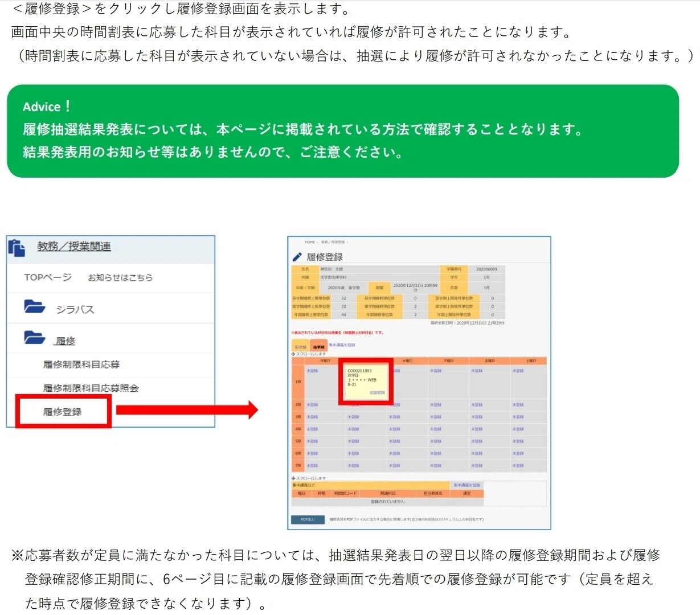This screenshot has height=615, width=700.
Task: Select the 土曜日 column header
Action: [x=531, y=360]
